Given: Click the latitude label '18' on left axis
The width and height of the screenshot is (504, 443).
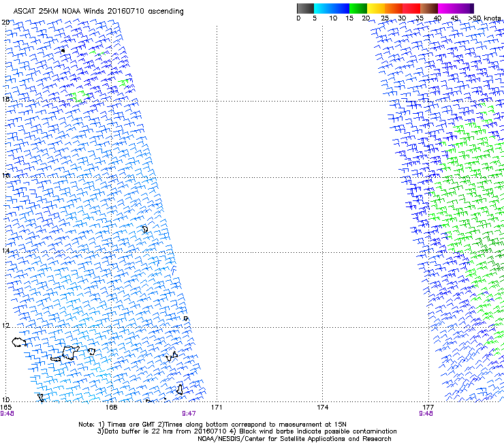Looking at the screenshot, I should [5, 99].
